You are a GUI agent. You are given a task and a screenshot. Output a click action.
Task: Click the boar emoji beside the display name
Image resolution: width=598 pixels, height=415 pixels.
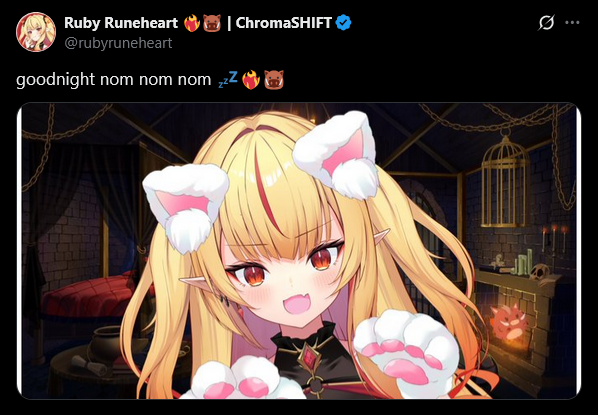(212, 23)
